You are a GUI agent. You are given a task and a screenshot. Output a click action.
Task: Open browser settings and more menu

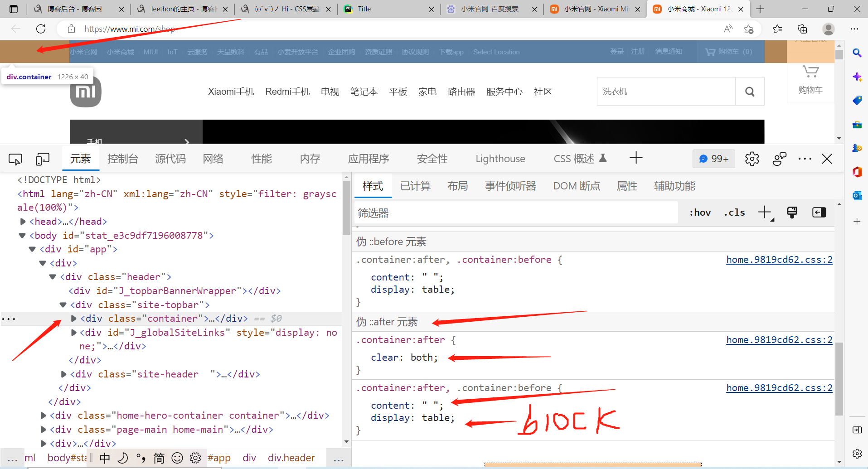point(854,29)
